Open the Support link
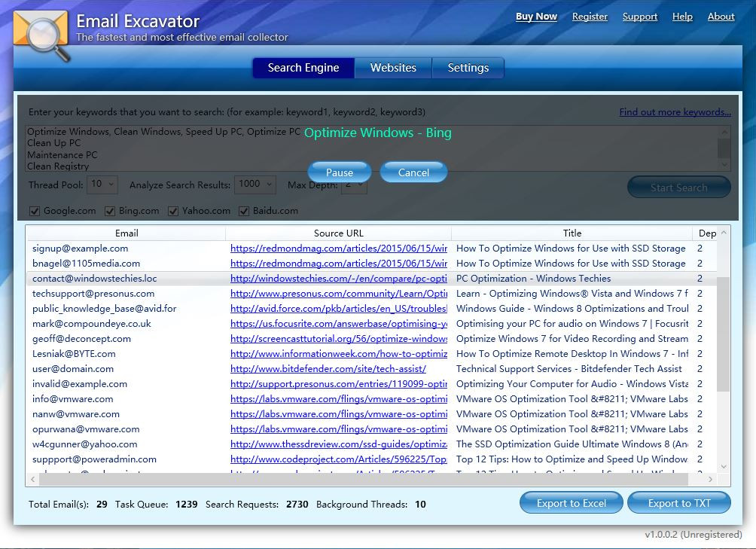This screenshot has width=756, height=549. point(640,17)
